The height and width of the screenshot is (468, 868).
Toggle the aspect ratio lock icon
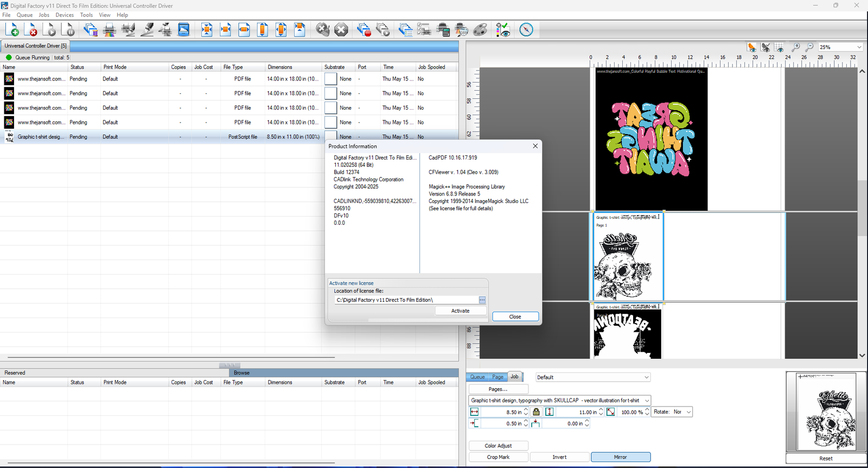pos(536,412)
